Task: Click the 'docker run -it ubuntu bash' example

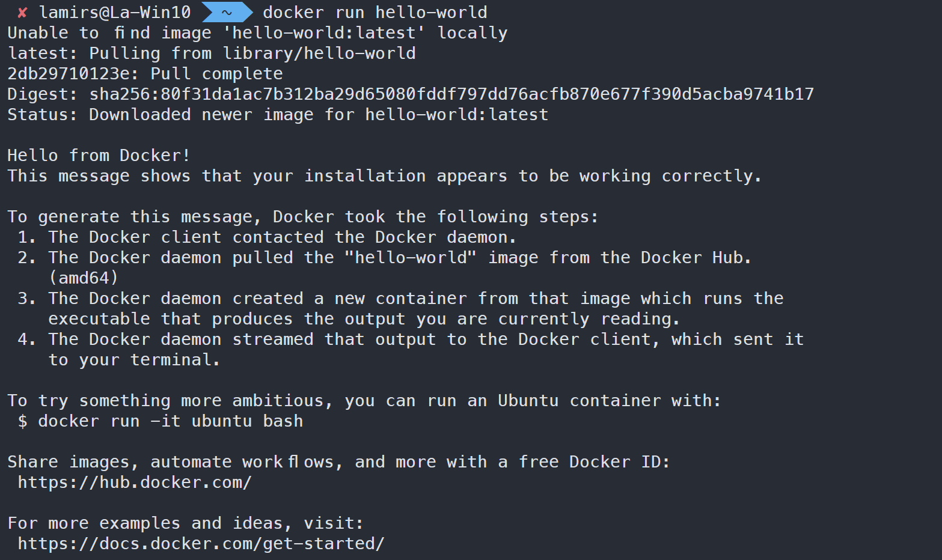Action: (171, 421)
